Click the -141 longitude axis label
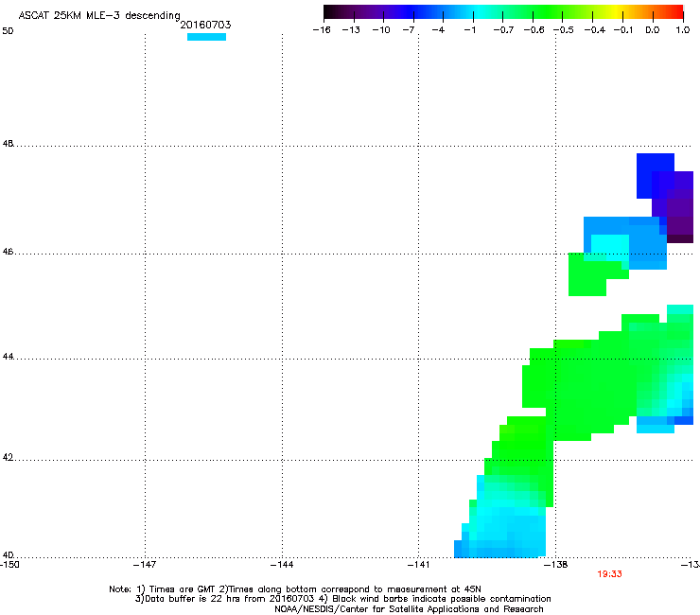Image resolution: width=700 pixels, height=615 pixels. pos(419,565)
